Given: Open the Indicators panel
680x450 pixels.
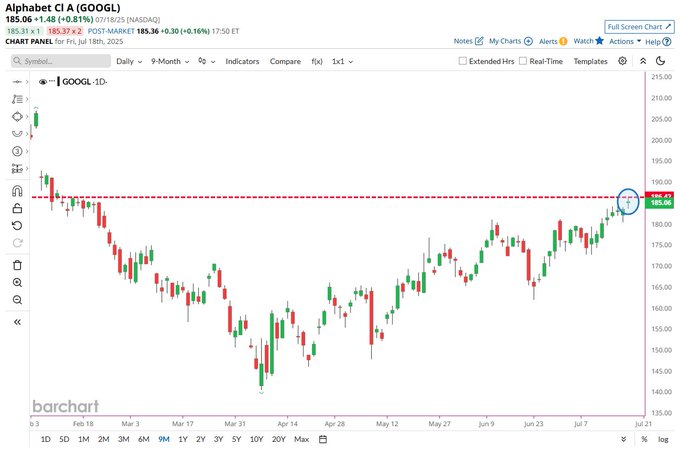Looking at the screenshot, I should (242, 61).
